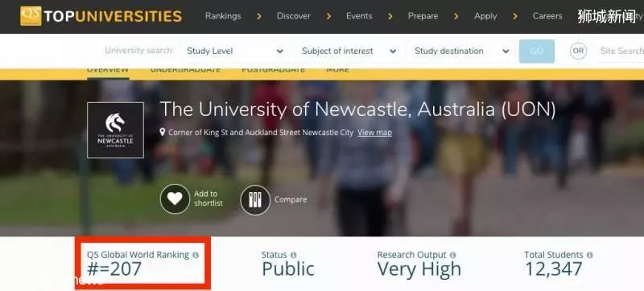
Task: Open the Events menu
Action: click(x=359, y=16)
